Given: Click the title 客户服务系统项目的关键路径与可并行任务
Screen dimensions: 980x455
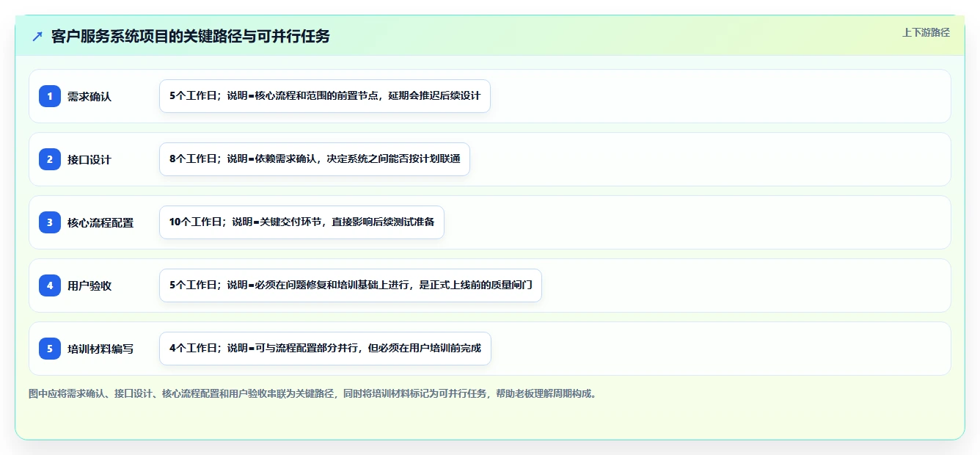Looking at the screenshot, I should click(x=191, y=37).
